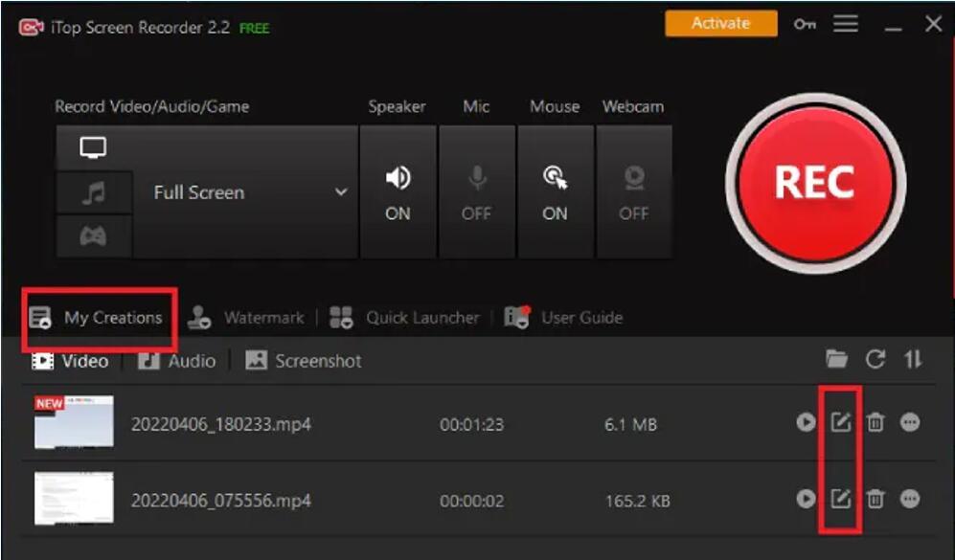Switch to the Audio tab
This screenshot has width=955, height=560.
point(176,361)
